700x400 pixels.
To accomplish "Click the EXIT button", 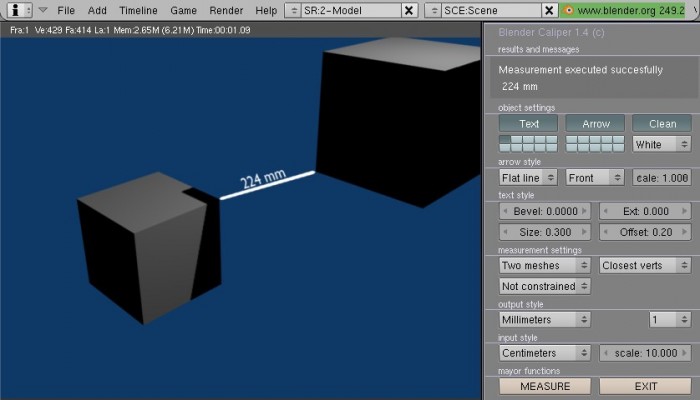I will 645,386.
